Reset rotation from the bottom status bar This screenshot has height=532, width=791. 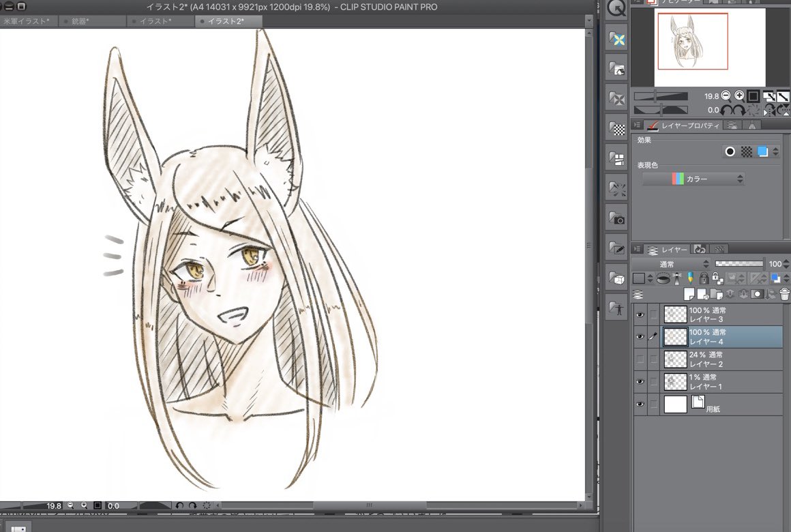(207, 505)
